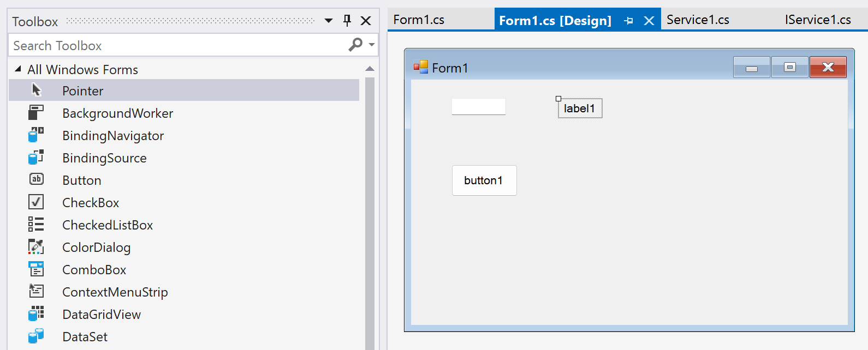The height and width of the screenshot is (350, 868).
Task: Pick the ColorDialog component icon
Action: pos(36,247)
